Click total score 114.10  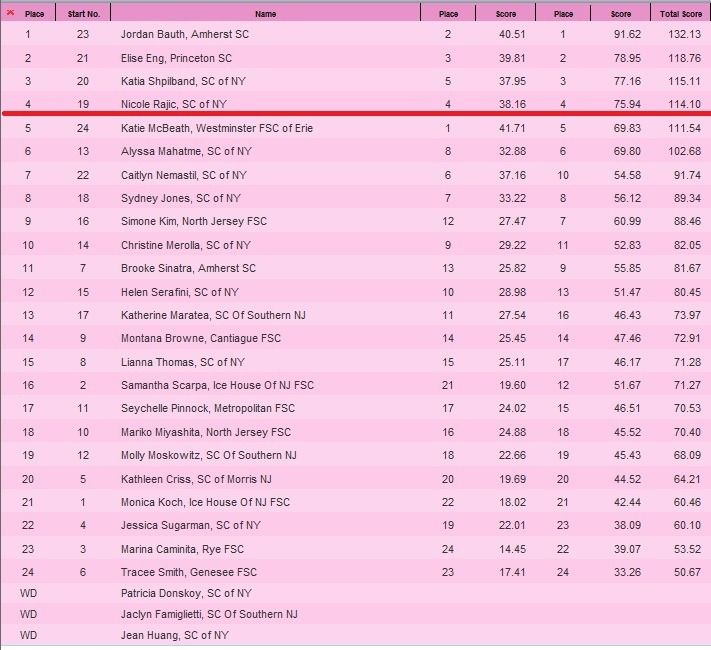(x=685, y=104)
